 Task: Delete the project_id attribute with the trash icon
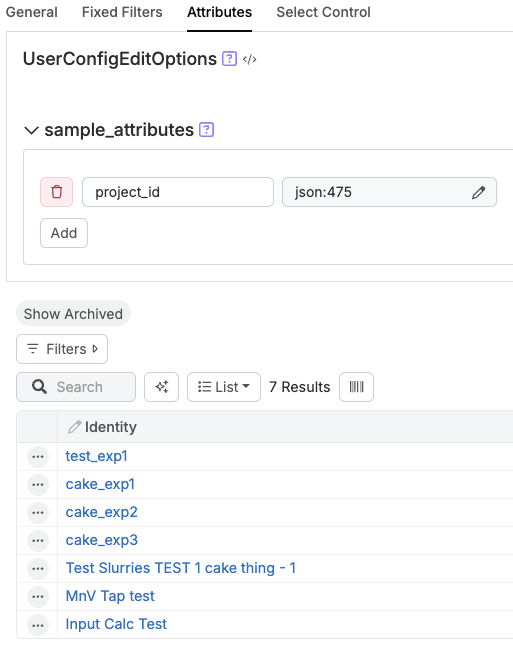coord(57,192)
